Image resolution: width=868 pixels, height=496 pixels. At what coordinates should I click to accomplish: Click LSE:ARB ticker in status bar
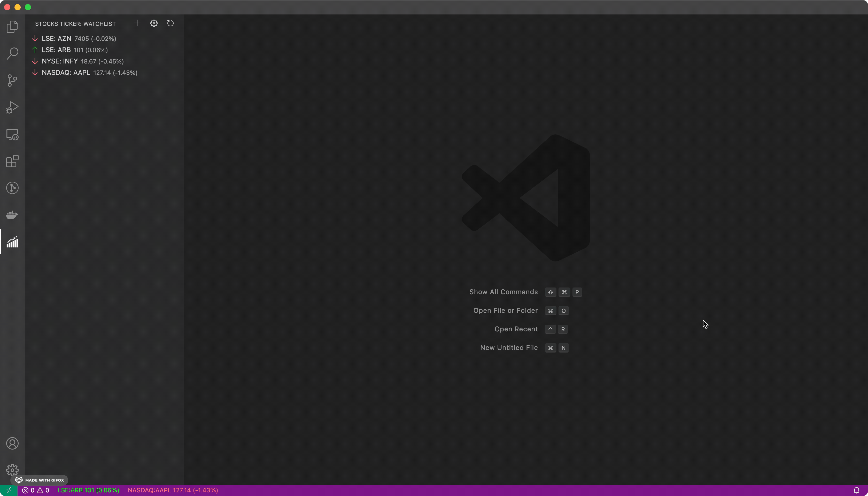(88, 490)
